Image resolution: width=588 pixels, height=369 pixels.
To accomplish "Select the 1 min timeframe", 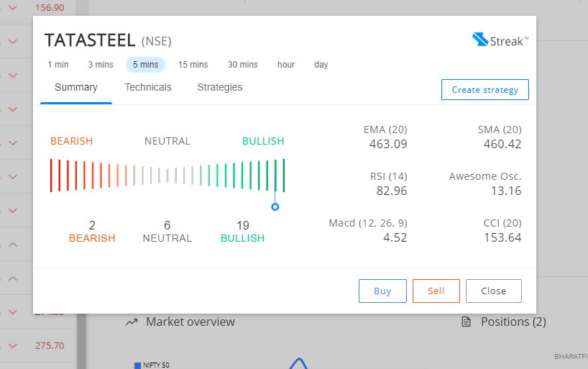I will pos(58,65).
